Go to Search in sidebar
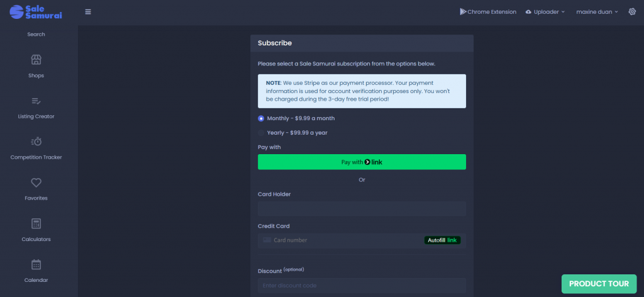This screenshot has height=297, width=644. [x=36, y=35]
